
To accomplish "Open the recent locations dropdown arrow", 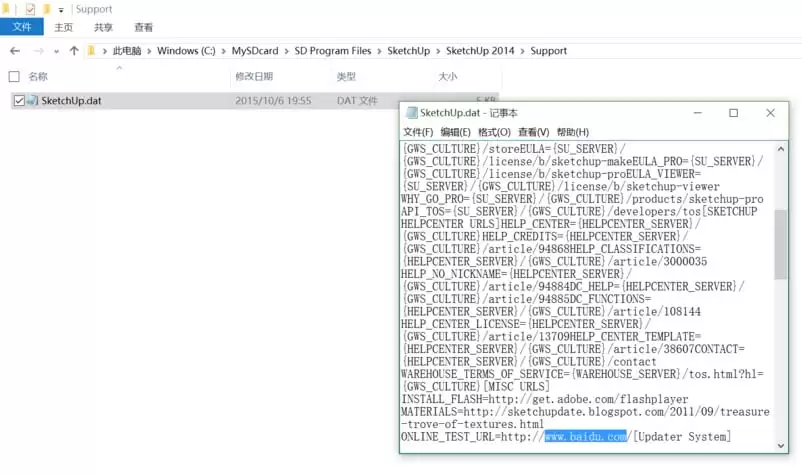I will 57,51.
